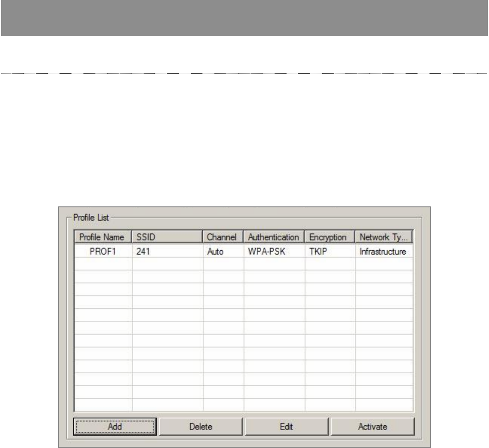Screen dimensions: 489x448
Task: Open Edit for the profile
Action: point(286,426)
